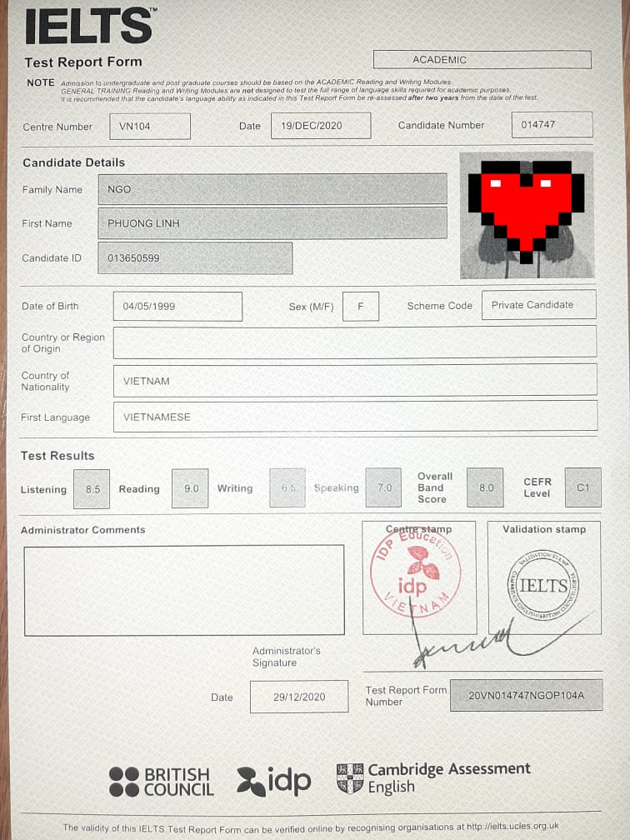630x840 pixels.
Task: Click the British Council logo
Action: 161,782
